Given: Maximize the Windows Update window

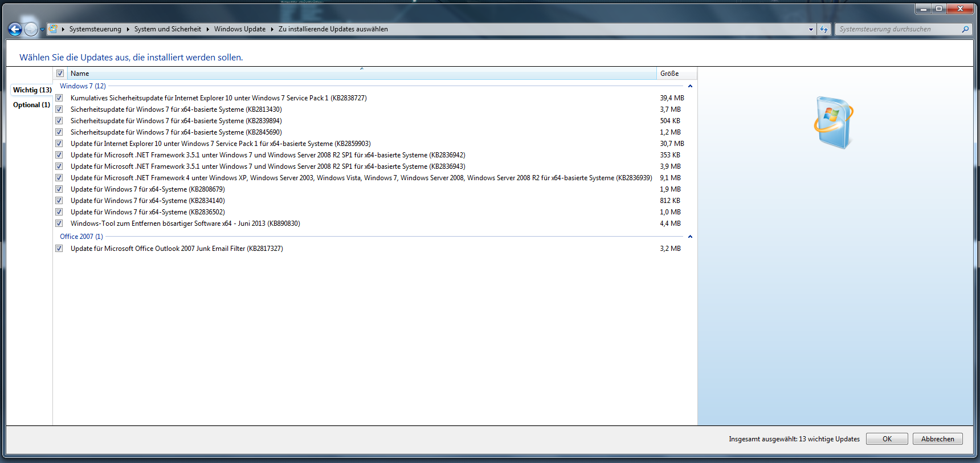Looking at the screenshot, I should tap(938, 9).
